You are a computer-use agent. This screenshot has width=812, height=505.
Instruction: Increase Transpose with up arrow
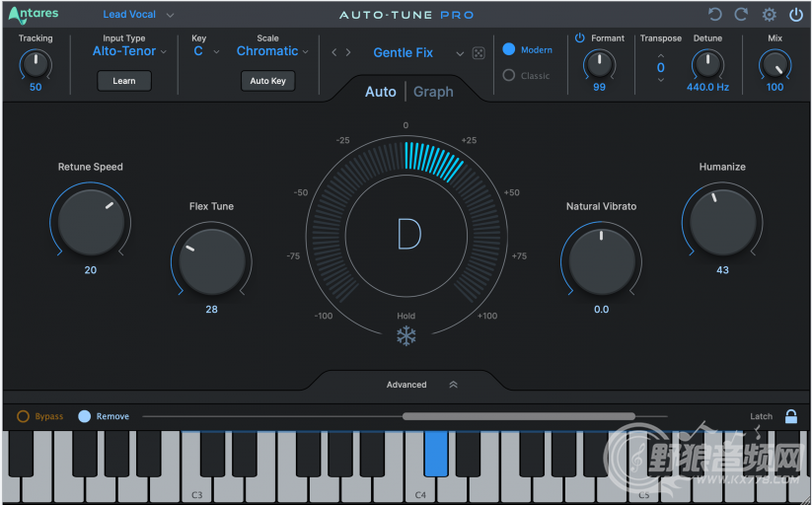coord(660,55)
